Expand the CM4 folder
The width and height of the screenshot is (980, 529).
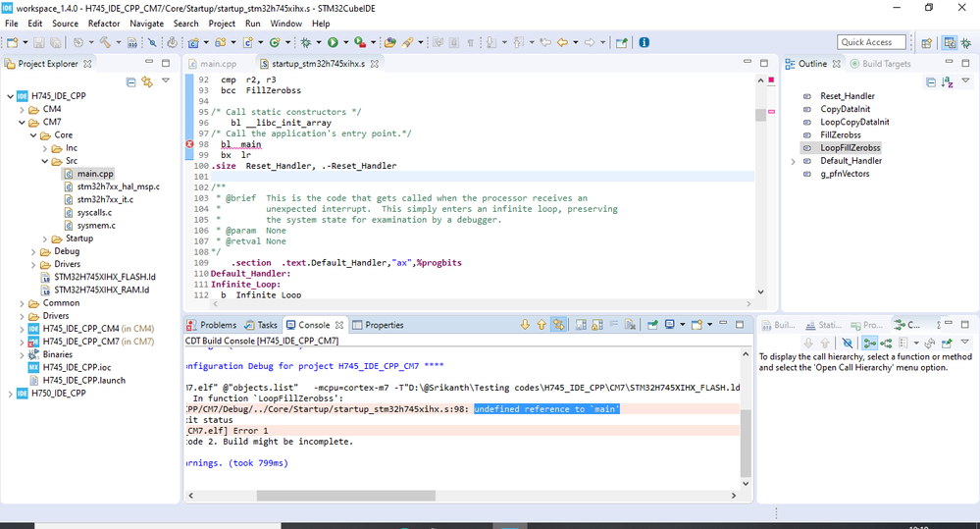22,109
